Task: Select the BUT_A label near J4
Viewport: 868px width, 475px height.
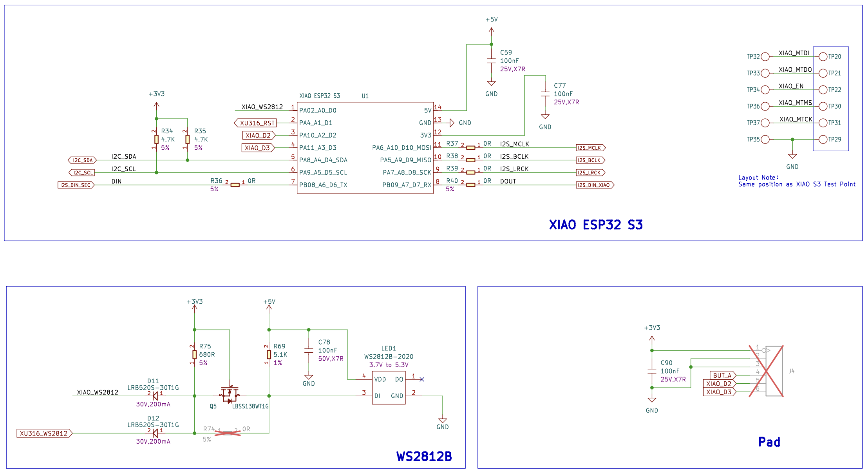Action: click(722, 375)
